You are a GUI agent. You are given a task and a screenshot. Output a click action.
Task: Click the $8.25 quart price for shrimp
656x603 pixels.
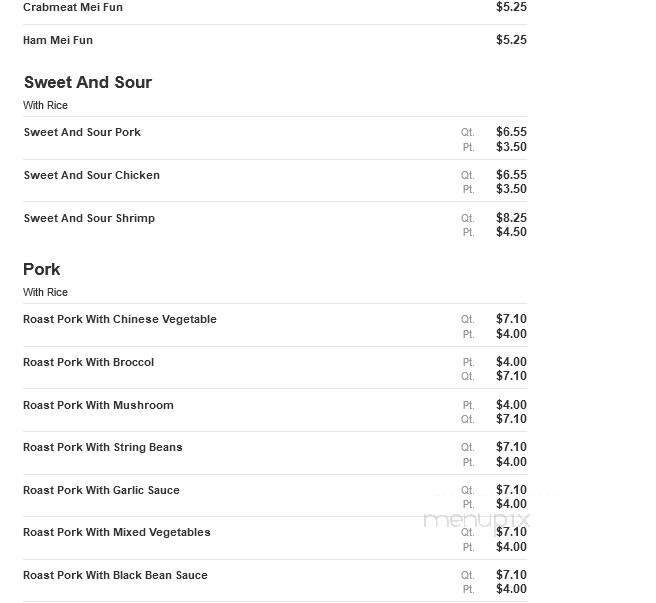pos(511,218)
